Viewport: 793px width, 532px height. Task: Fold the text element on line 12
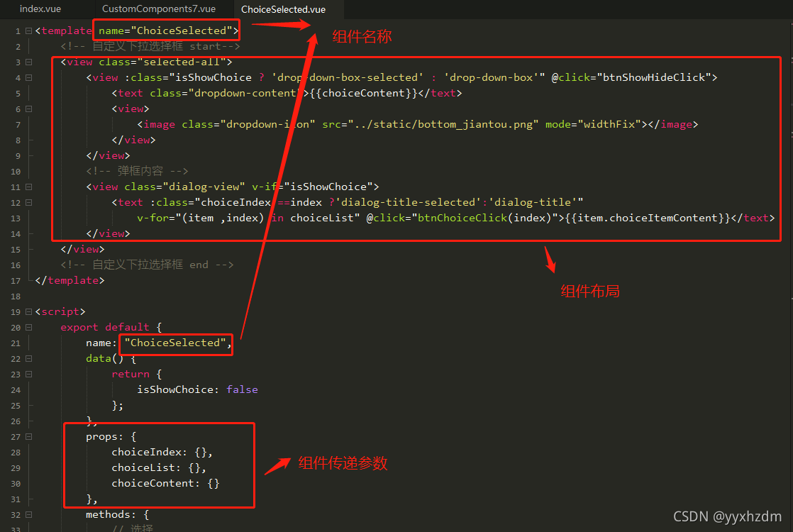(x=29, y=202)
